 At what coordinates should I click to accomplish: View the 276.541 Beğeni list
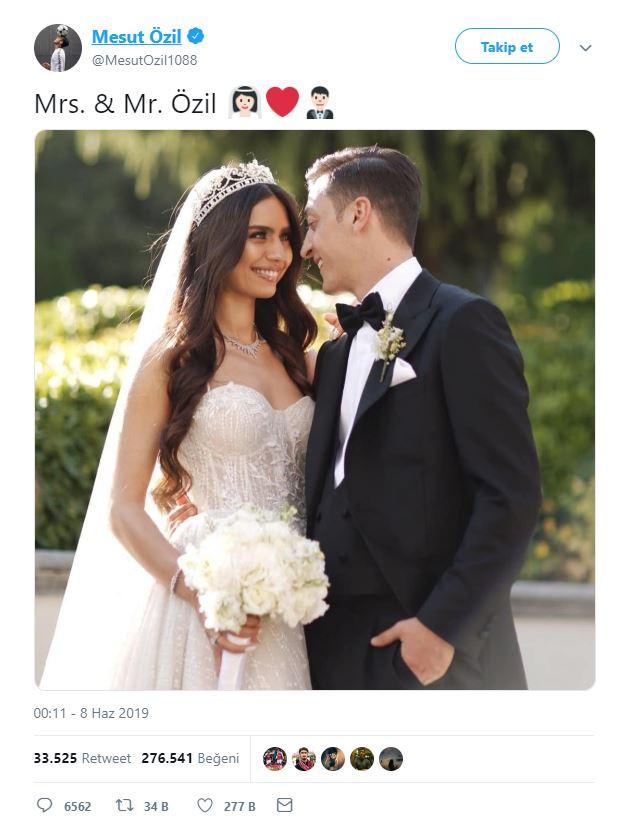click(190, 758)
